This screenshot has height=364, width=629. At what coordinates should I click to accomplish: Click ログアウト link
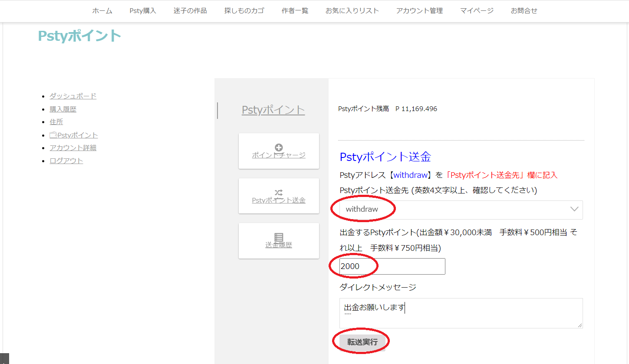[66, 161]
